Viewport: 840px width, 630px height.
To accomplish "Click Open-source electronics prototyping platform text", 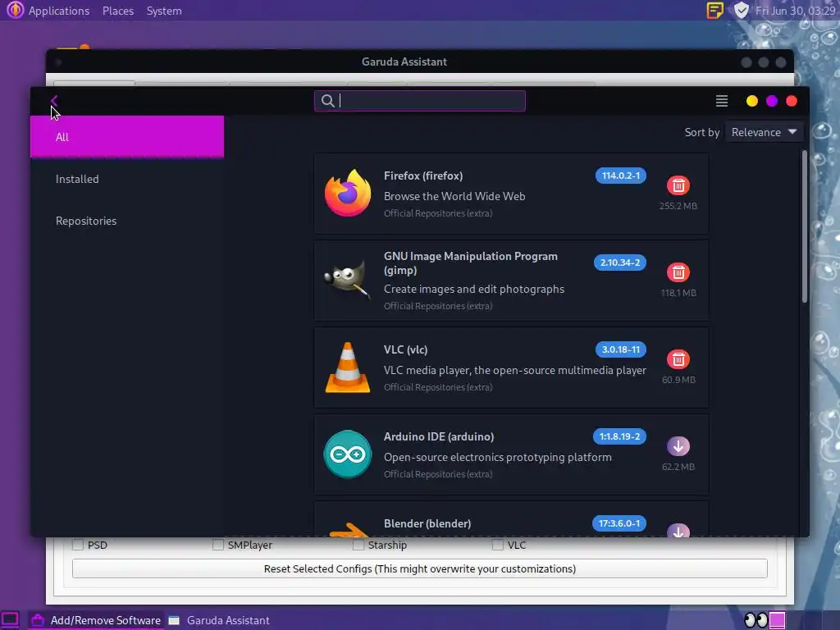I will (498, 457).
